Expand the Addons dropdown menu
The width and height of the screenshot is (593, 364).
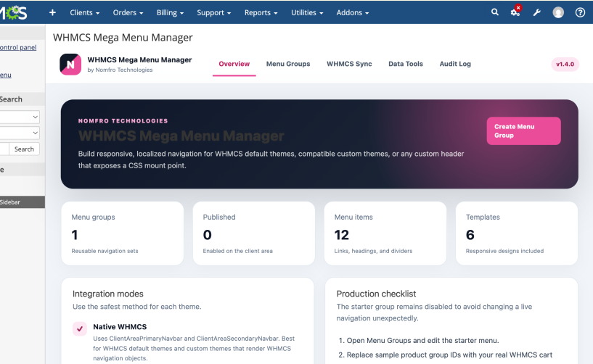coord(353,12)
